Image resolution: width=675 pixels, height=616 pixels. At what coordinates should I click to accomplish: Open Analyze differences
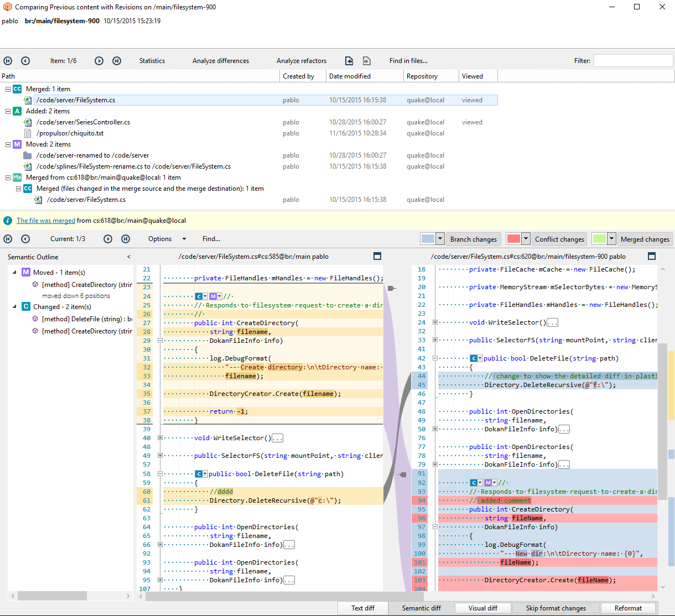[221, 61]
